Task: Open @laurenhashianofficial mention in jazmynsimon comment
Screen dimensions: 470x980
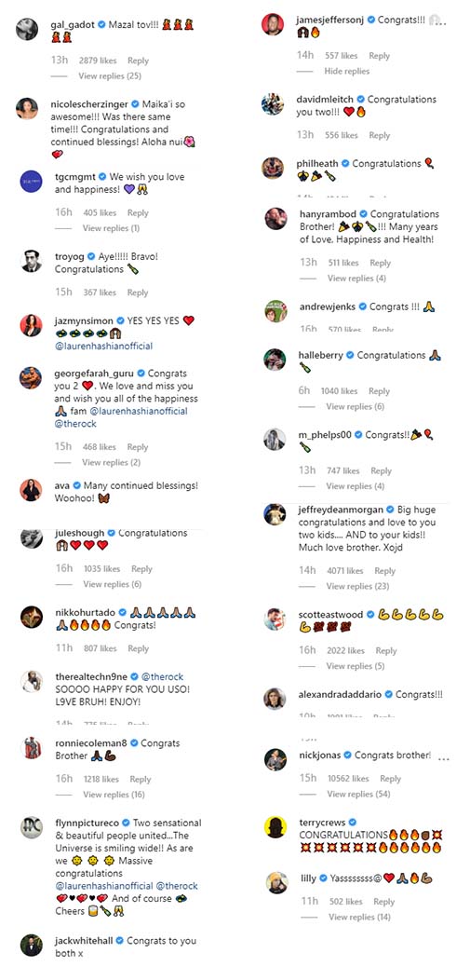Action: point(103,346)
